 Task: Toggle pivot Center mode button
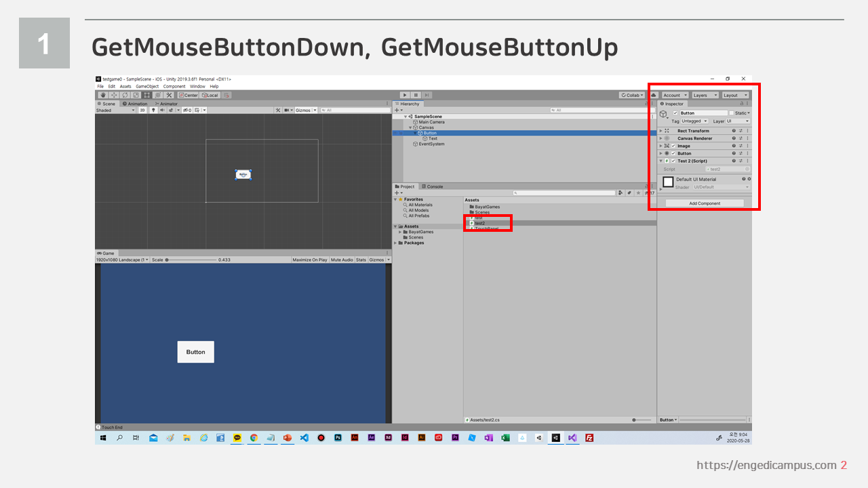[x=189, y=95]
